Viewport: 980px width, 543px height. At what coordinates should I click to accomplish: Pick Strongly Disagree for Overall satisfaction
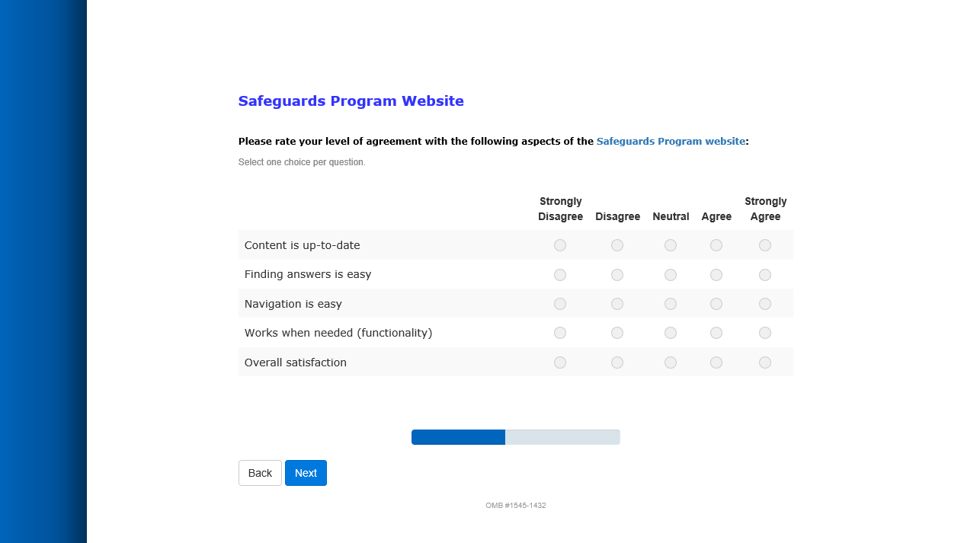560,363
